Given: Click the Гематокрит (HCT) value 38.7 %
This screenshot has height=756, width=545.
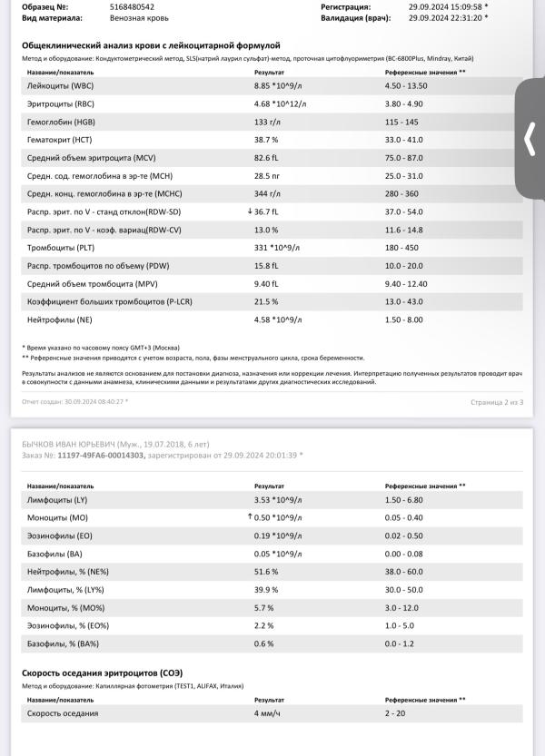Looking at the screenshot, I should point(266,140).
